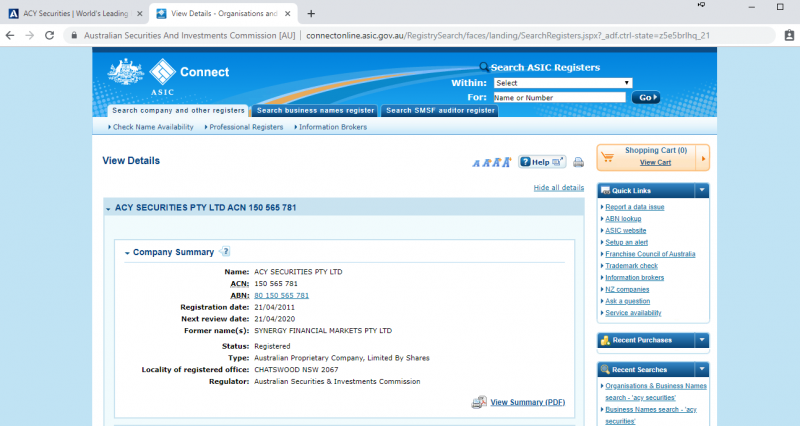Click Report a data issue link
The height and width of the screenshot is (426, 800).
(635, 207)
